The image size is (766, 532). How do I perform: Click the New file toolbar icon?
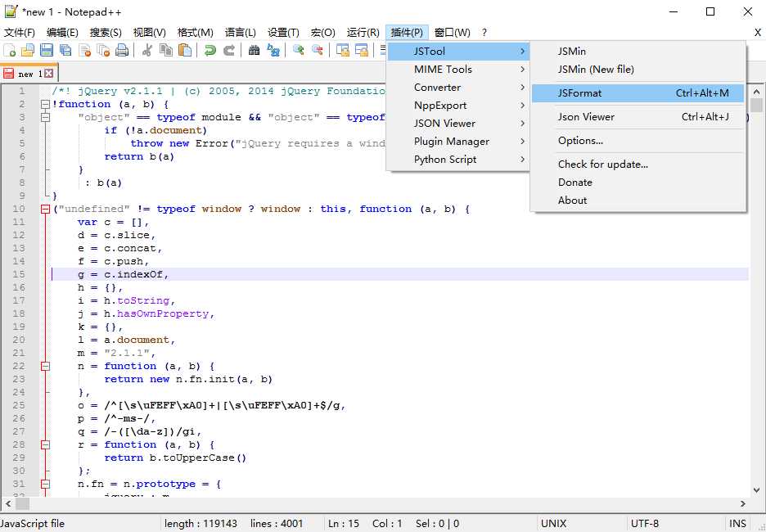click(10, 51)
